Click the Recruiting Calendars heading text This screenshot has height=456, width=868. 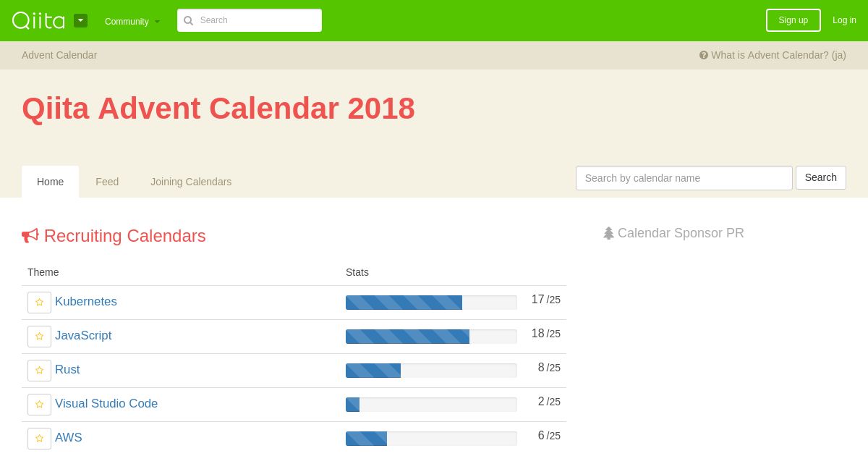click(x=125, y=236)
